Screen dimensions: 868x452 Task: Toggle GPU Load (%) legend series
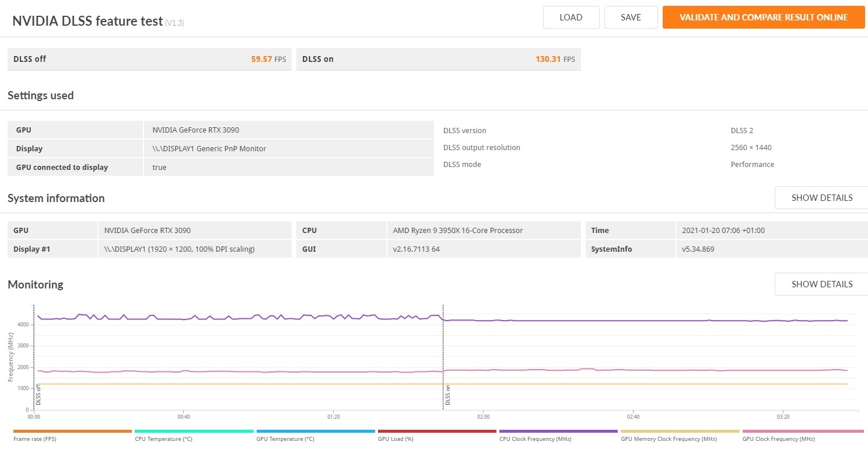pos(395,439)
